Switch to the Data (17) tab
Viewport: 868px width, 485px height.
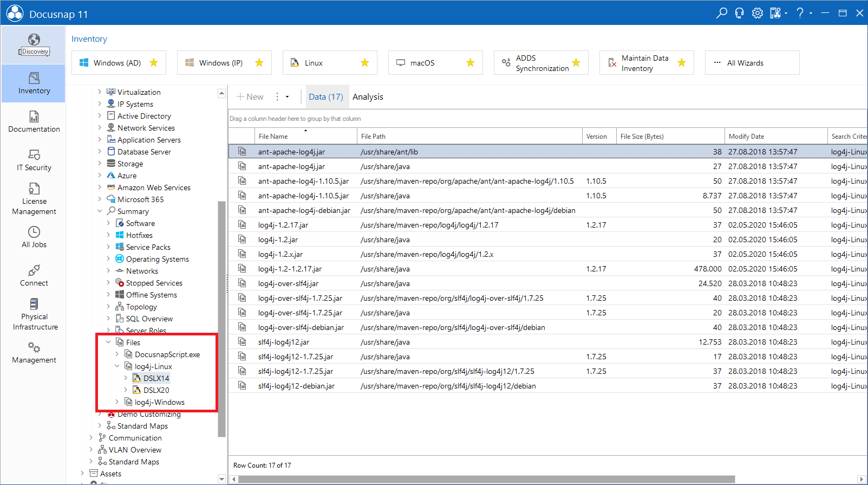click(x=326, y=97)
